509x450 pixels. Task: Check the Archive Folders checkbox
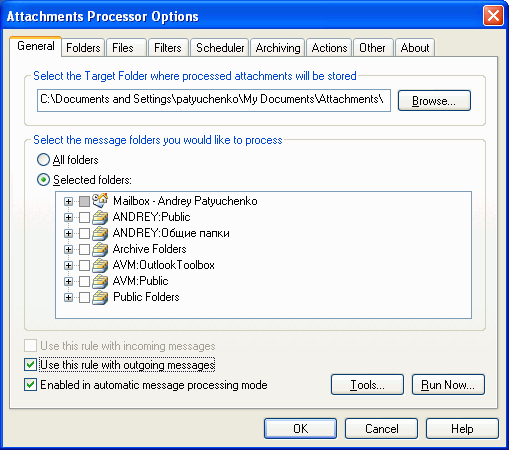pyautogui.click(x=84, y=249)
